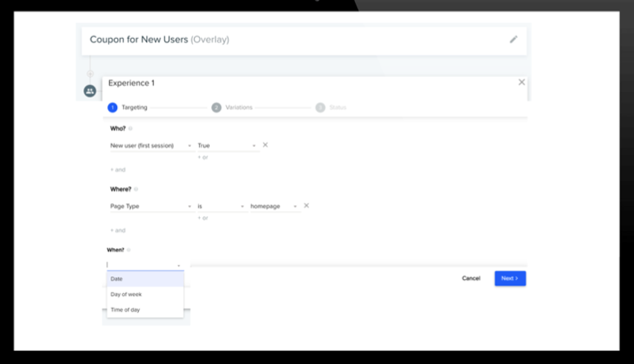Viewport: 634px width, 364px height.
Task: Click the pencil edit icon for campaign name
Action: coord(513,40)
